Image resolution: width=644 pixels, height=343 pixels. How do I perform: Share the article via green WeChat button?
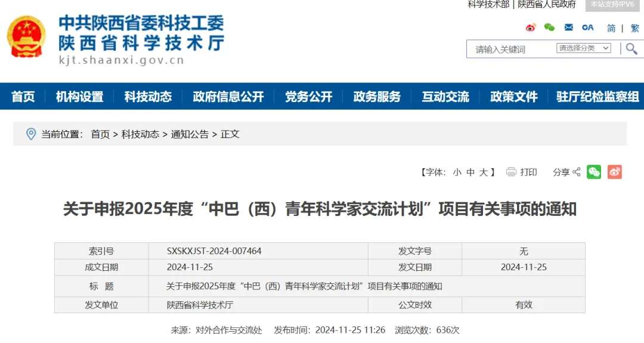(x=594, y=172)
